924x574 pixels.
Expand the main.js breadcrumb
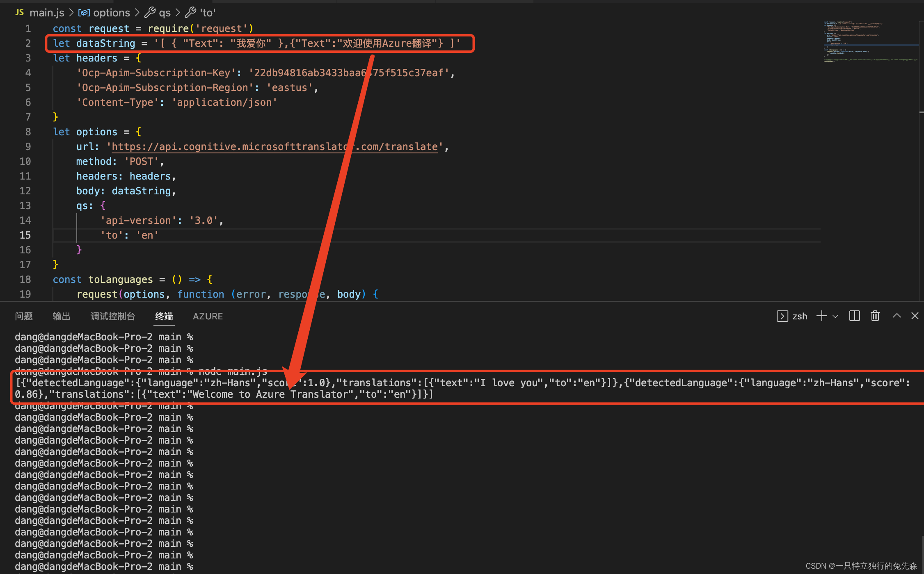(x=47, y=13)
